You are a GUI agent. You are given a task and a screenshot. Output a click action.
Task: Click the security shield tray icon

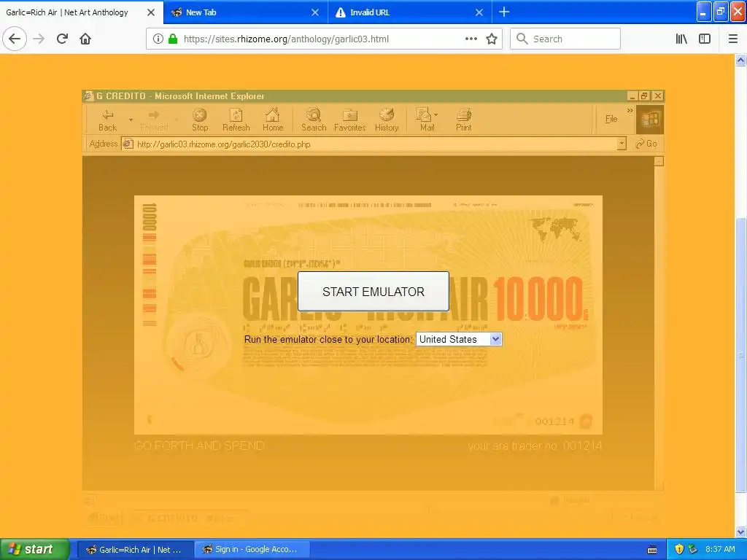[x=679, y=550]
